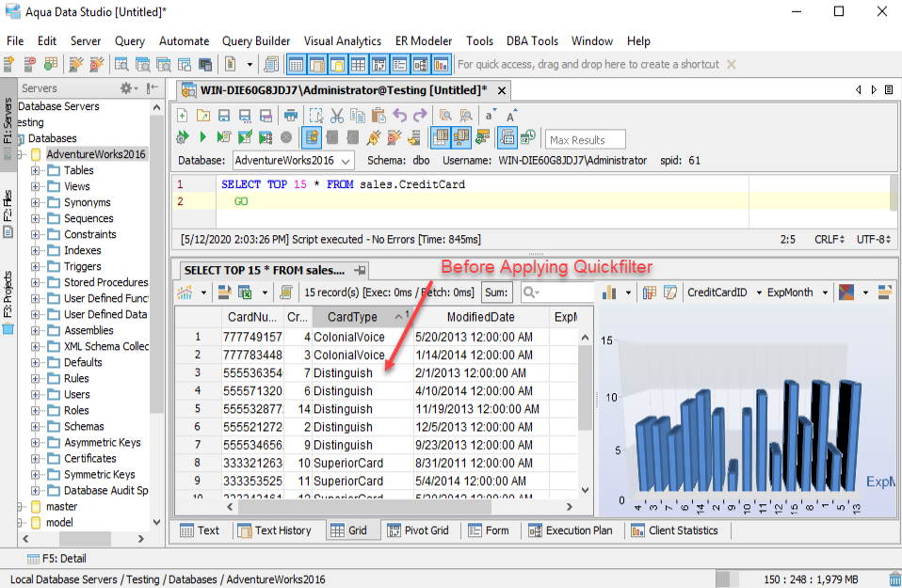Click the Cut scissors icon
The image size is (902, 588).
pyautogui.click(x=338, y=116)
